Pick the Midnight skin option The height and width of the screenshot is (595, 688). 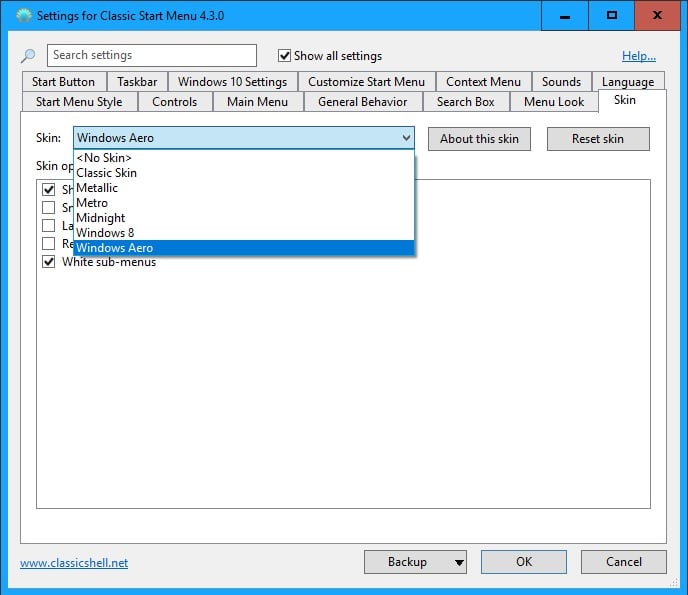pyautogui.click(x=244, y=218)
